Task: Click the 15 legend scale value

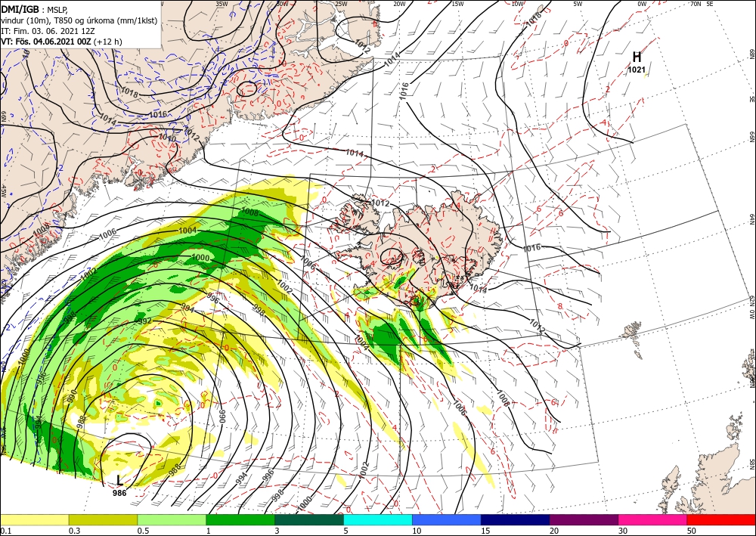Action: pyautogui.click(x=485, y=531)
